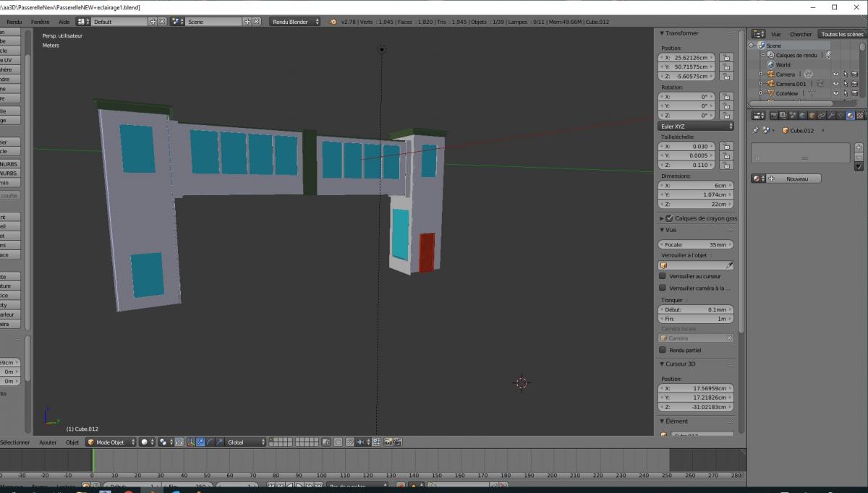This screenshot has width=868, height=493.
Task: Open the Modifiers wrench properties tab
Action: point(831,116)
